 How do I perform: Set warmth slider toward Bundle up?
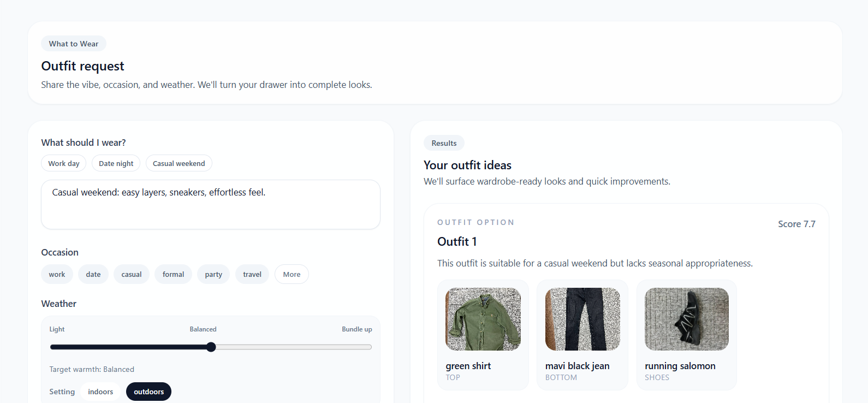(328, 347)
